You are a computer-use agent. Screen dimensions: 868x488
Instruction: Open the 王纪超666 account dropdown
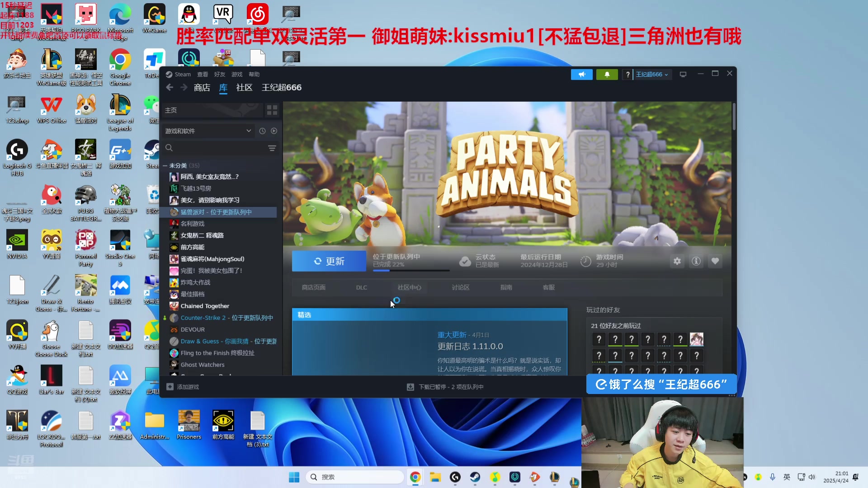click(651, 75)
